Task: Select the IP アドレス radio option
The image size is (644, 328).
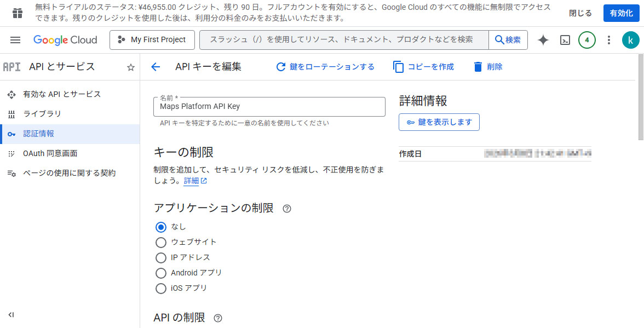Action: [x=161, y=257]
